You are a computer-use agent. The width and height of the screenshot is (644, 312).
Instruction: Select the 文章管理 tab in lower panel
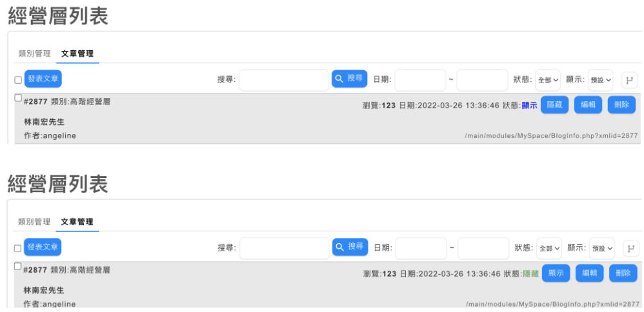point(77,222)
